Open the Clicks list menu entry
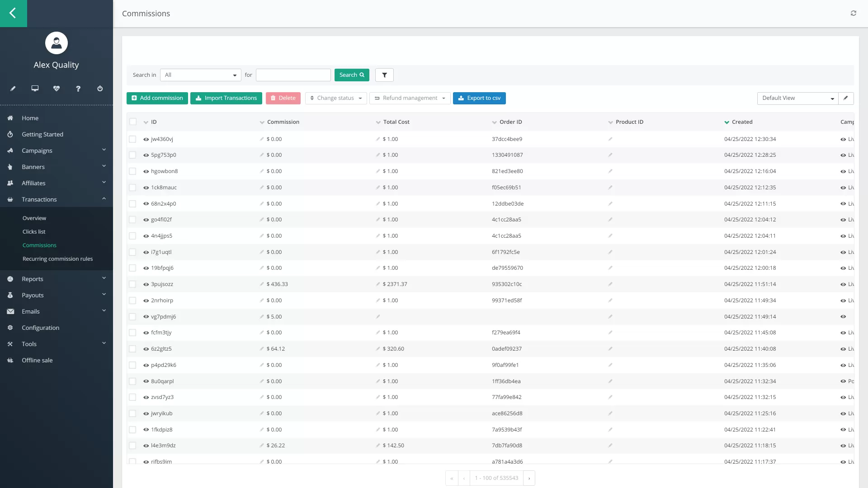 point(34,231)
